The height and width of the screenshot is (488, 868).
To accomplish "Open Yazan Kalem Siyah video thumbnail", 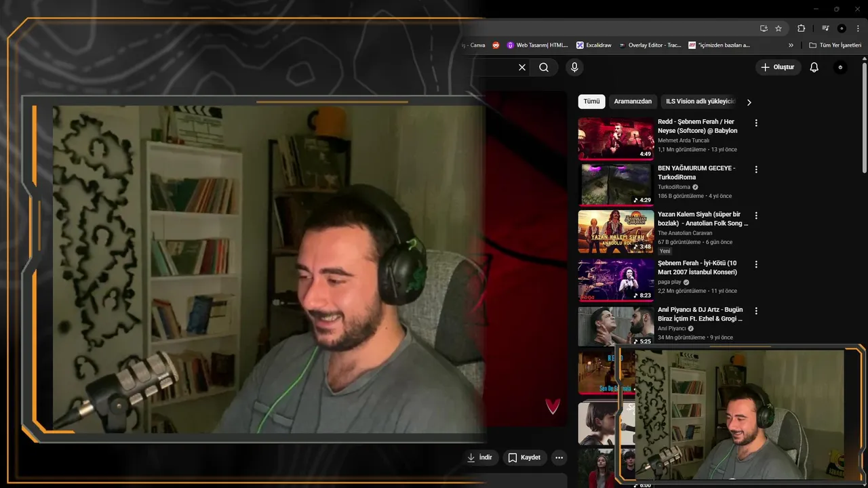I will tap(616, 232).
